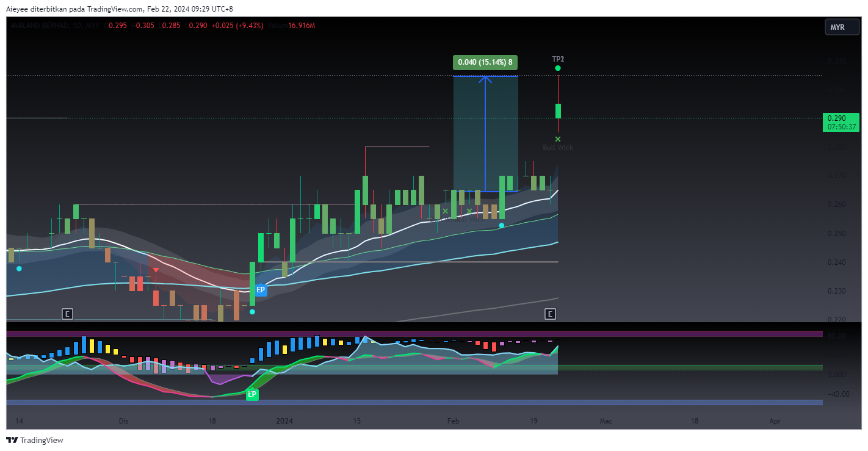Click the TP2 text label
Screen dimensions: 868x451
point(558,59)
